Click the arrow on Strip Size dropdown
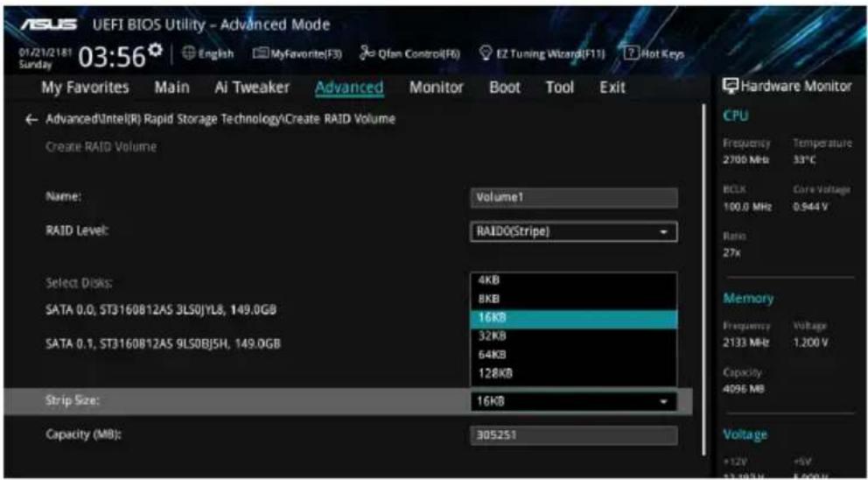Screen dimensions: 868x480 664,401
